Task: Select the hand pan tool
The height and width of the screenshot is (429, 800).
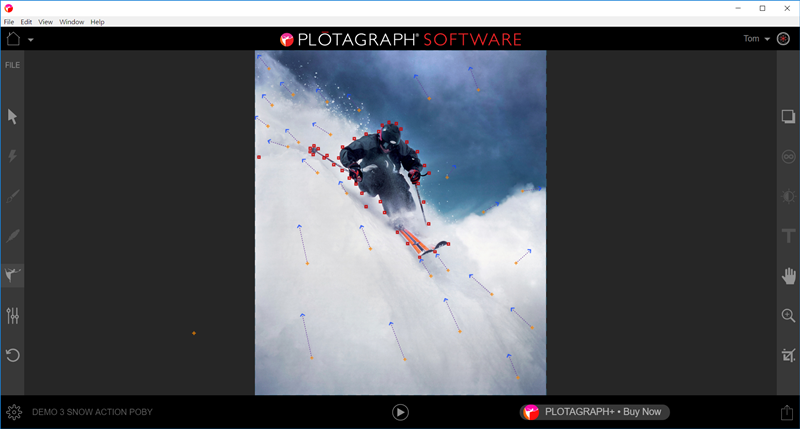Action: [x=788, y=276]
